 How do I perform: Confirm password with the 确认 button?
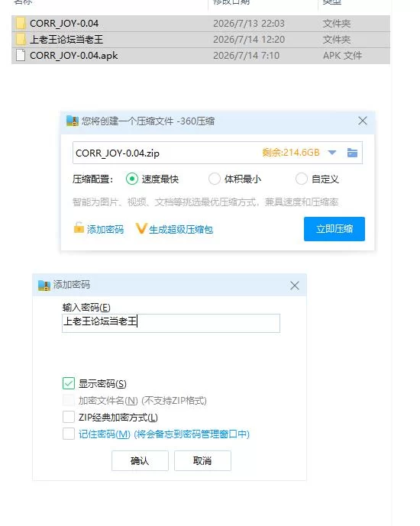(140, 460)
